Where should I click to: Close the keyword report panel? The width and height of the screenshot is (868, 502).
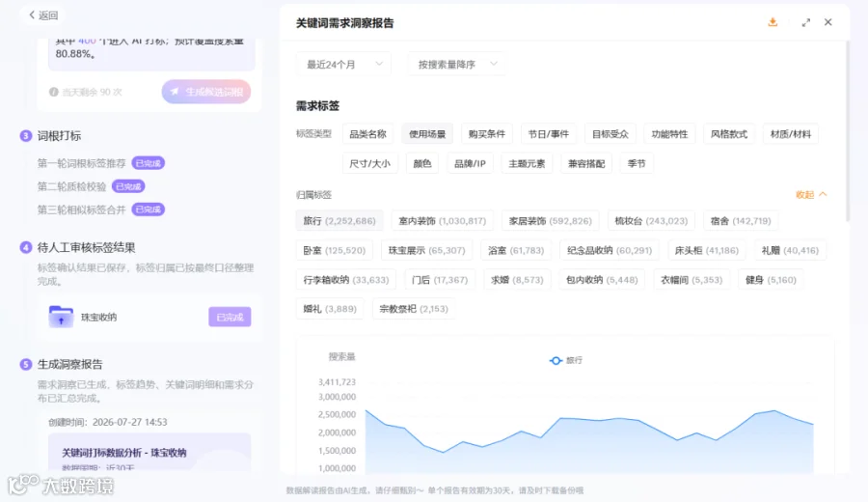pos(828,22)
